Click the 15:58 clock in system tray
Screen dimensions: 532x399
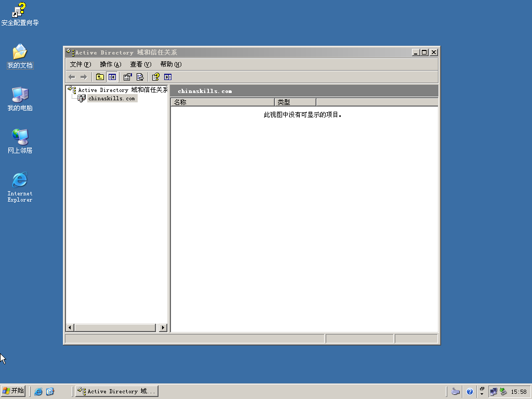click(519, 392)
